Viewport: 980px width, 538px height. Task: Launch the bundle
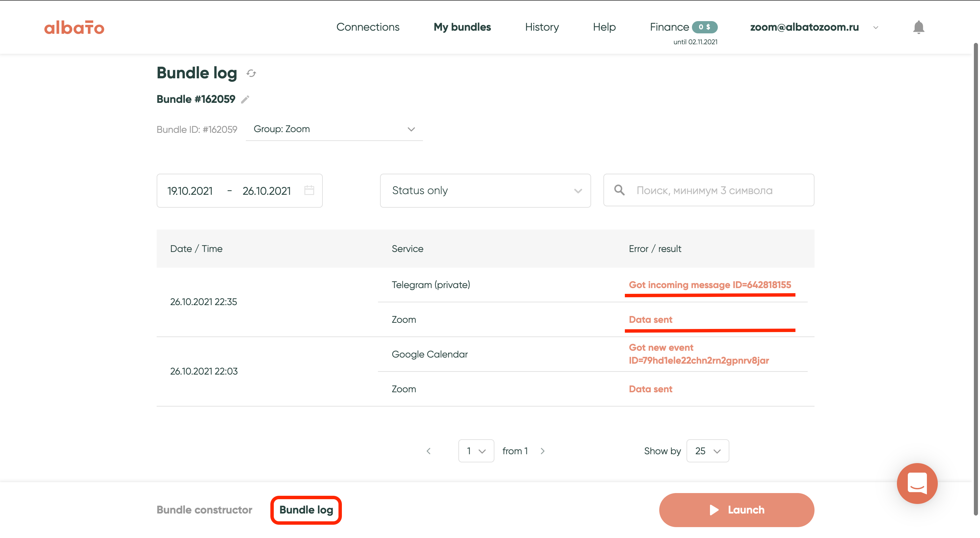(737, 510)
